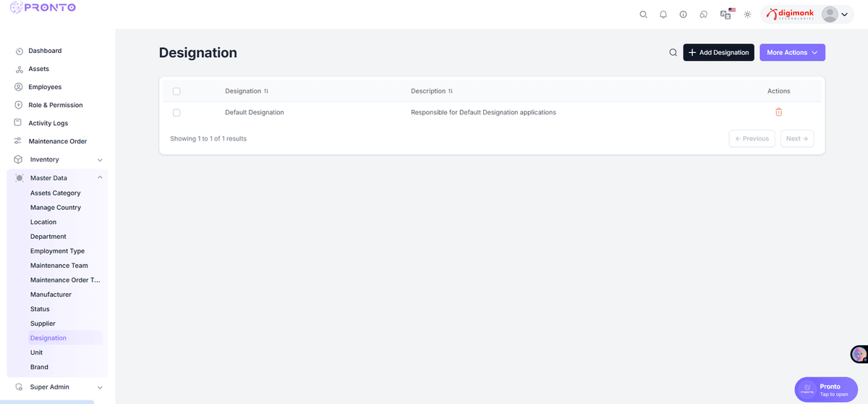Go to Employees in sidebar
868x404 pixels.
coord(45,87)
